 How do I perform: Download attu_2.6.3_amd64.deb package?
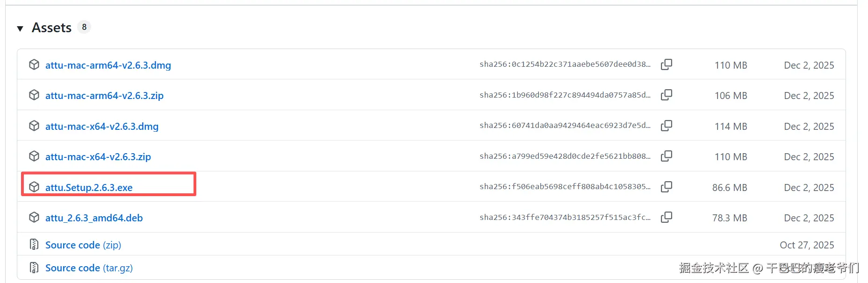94,218
